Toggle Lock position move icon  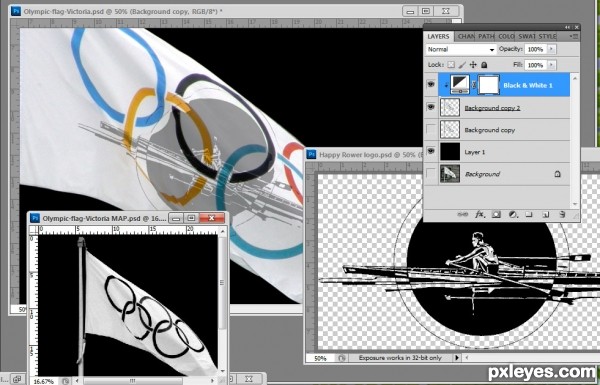473,65
